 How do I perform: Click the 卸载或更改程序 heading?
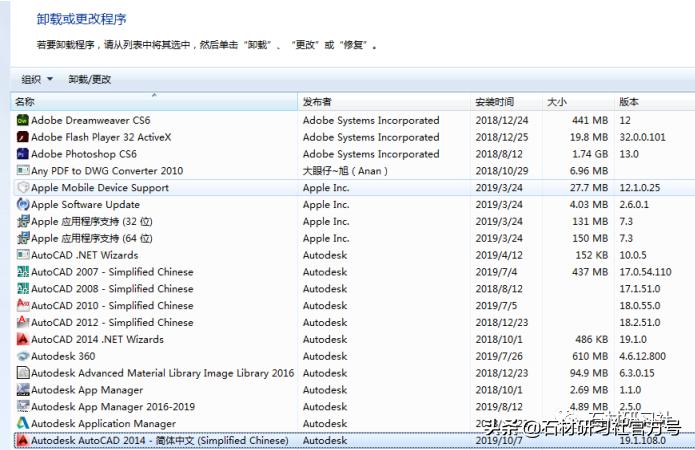(x=82, y=19)
